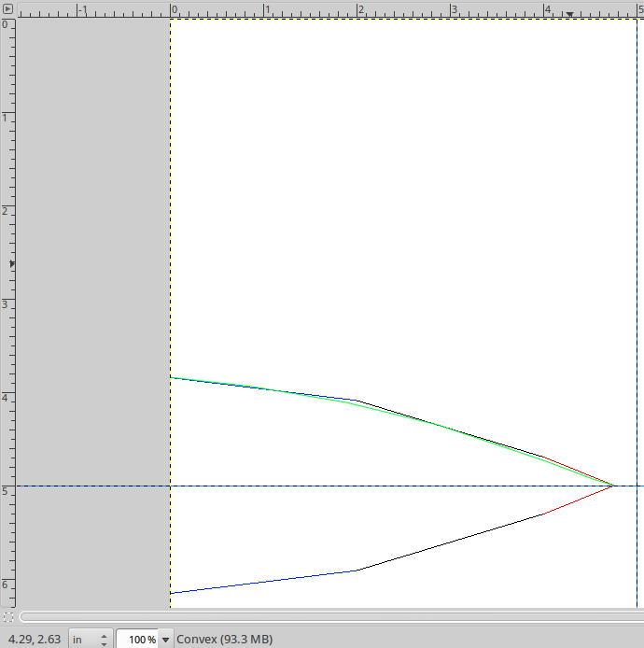
Task: Expand the zoom level dropdown arrow
Action: [166, 640]
